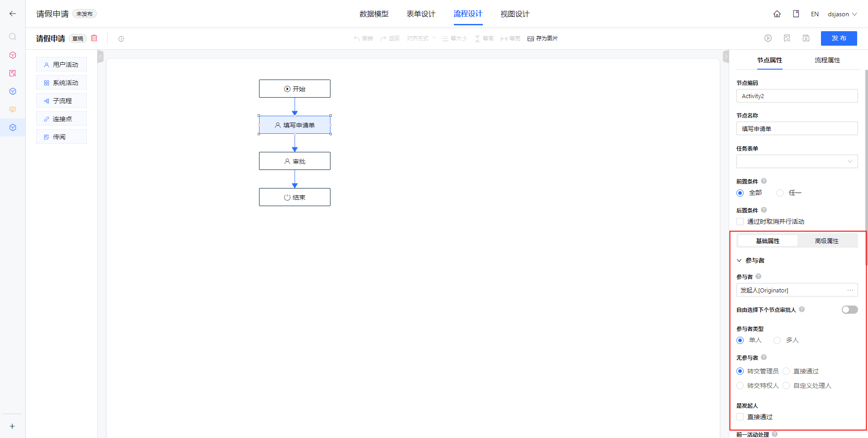The width and height of the screenshot is (868, 438).
Task: Pick 传阅 from the palette
Action: [61, 137]
